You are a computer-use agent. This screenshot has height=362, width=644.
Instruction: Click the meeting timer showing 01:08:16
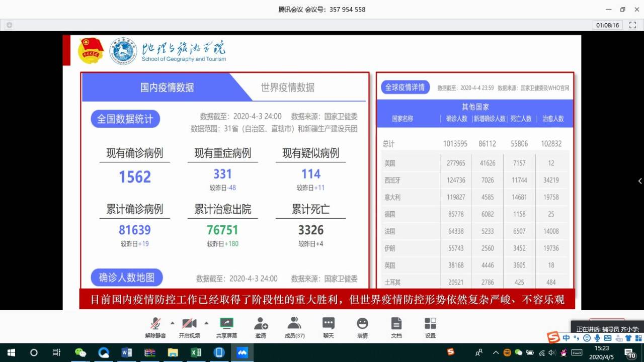(x=607, y=25)
